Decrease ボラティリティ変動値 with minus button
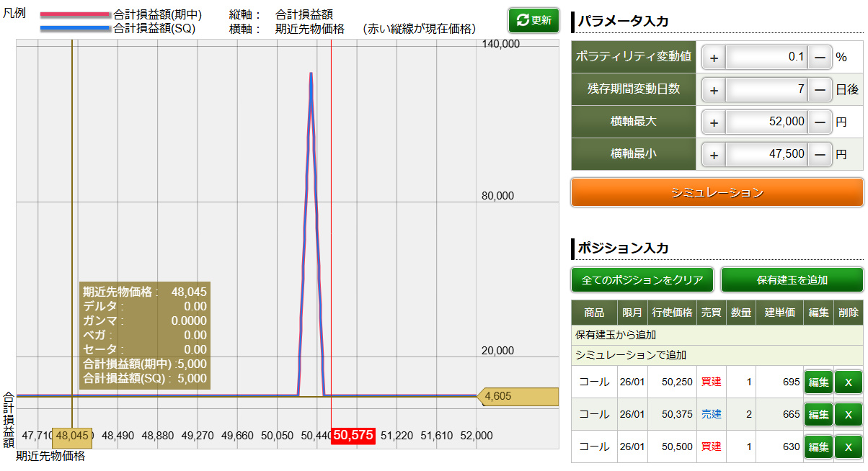This screenshot has width=868, height=471. click(820, 57)
